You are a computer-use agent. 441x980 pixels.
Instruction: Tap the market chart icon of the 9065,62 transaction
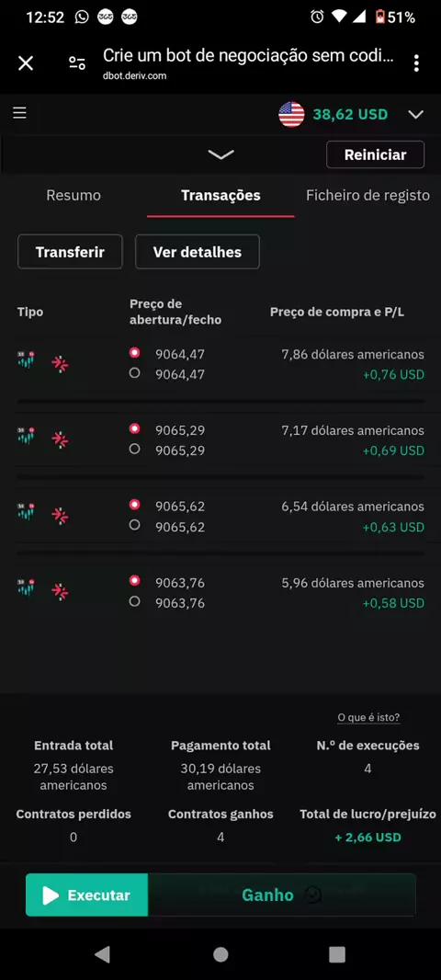click(27, 512)
